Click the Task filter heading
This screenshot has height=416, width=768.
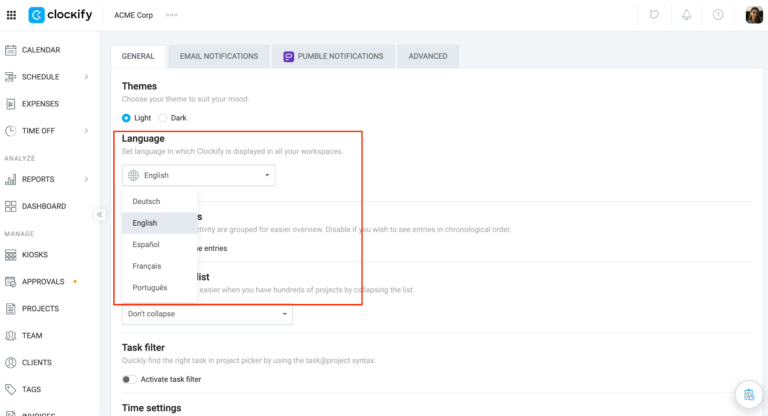click(143, 347)
